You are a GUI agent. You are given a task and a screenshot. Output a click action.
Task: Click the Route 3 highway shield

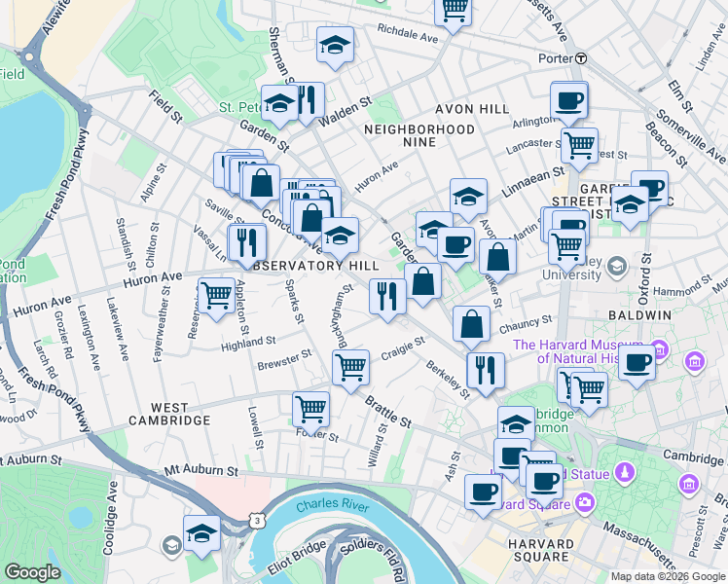[257, 520]
